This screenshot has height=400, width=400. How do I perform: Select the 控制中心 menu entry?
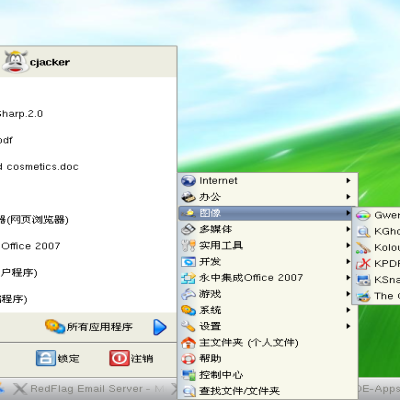coord(268,375)
